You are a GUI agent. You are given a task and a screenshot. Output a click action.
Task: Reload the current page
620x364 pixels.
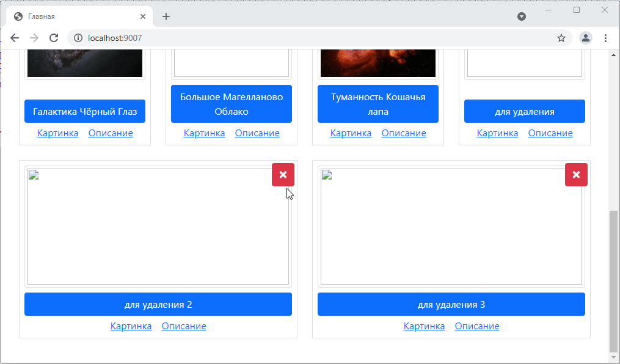click(x=54, y=38)
